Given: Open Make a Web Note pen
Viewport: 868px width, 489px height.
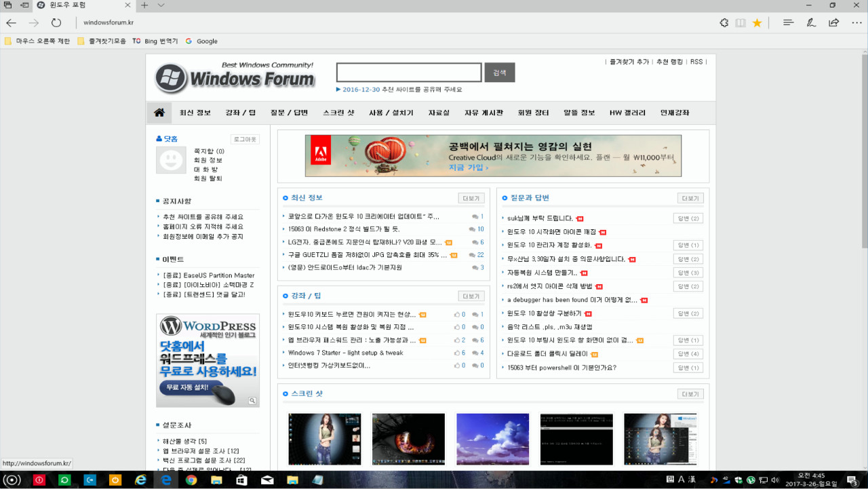Looking at the screenshot, I should pos(811,22).
